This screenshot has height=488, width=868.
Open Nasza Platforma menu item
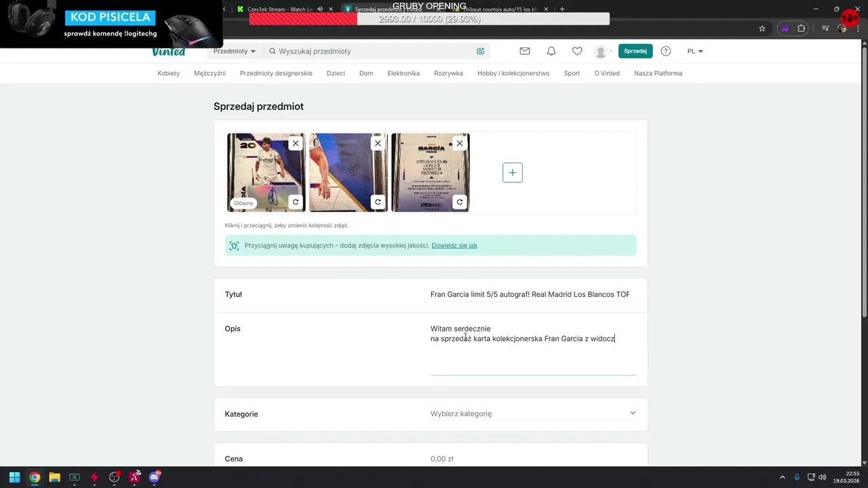pyautogui.click(x=658, y=73)
